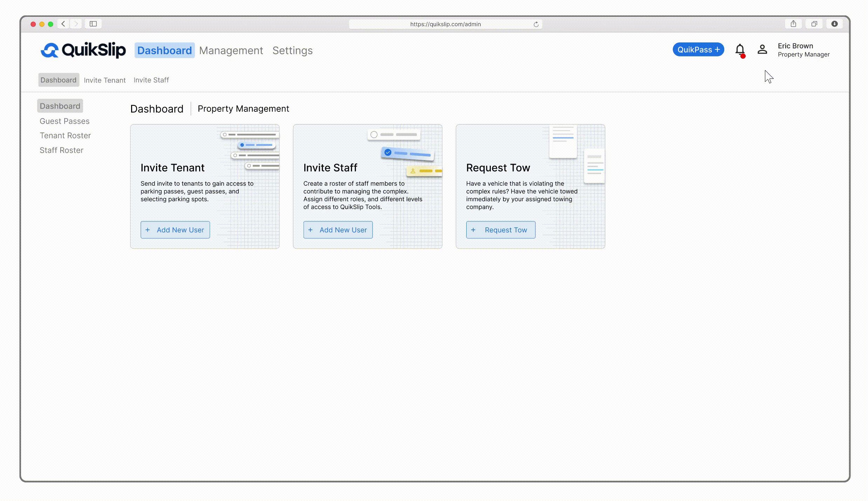Open the Settings top nav tab
Screen dimensions: 868x501
pyautogui.click(x=292, y=50)
